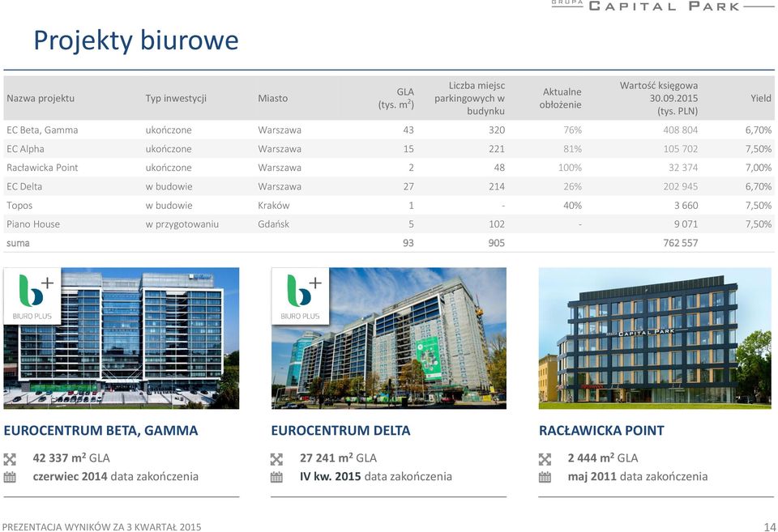This screenshot has width=778, height=532.
Task: Click the calendar icon next to maj 2011
Action: click(545, 478)
